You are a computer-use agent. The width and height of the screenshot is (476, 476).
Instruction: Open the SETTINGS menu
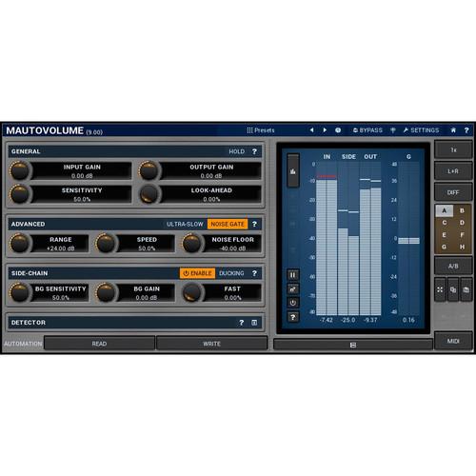[421, 130]
